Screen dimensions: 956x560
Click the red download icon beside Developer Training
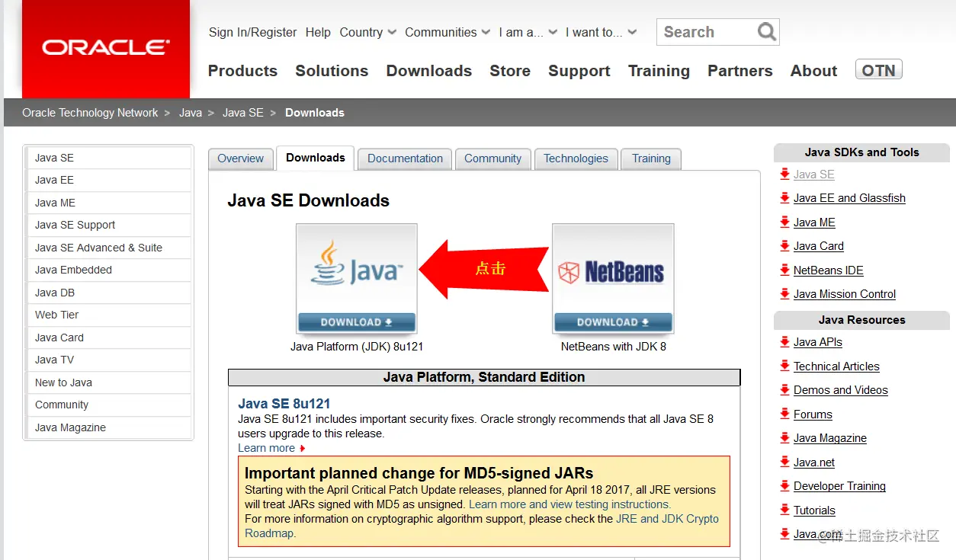tap(784, 485)
